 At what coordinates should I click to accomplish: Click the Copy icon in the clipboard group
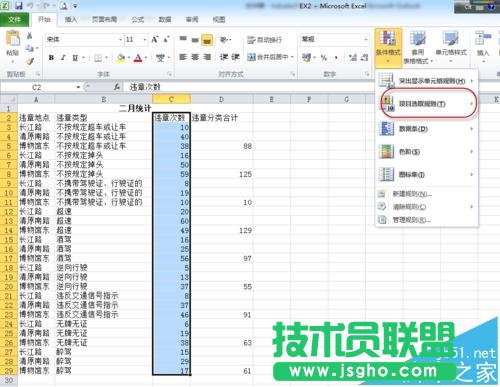click(29, 48)
